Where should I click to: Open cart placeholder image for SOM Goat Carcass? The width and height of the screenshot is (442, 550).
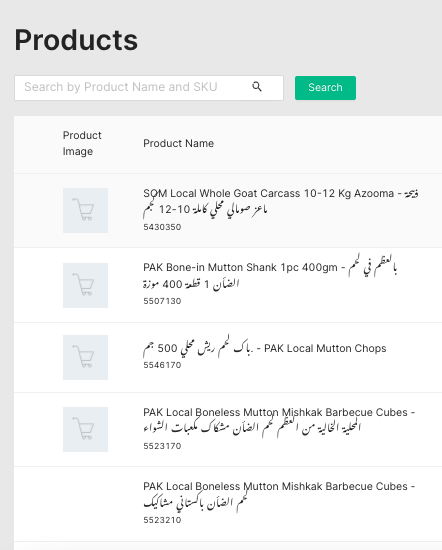pos(85,210)
